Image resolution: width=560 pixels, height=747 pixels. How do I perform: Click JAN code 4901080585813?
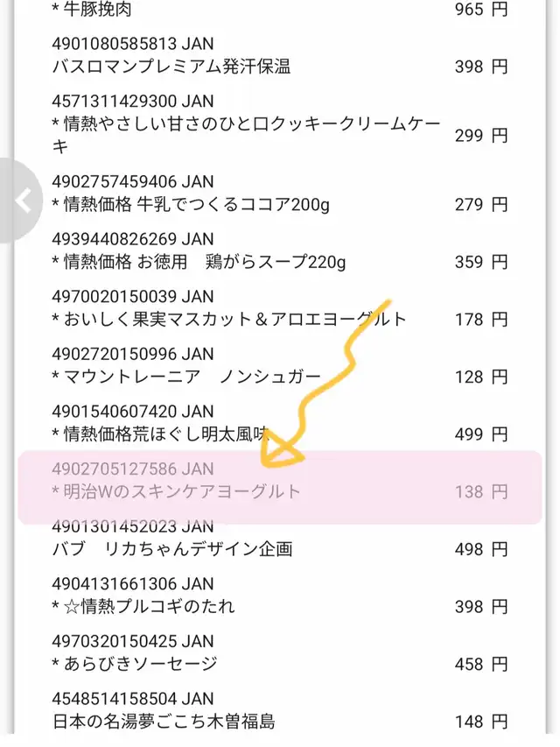click(133, 44)
